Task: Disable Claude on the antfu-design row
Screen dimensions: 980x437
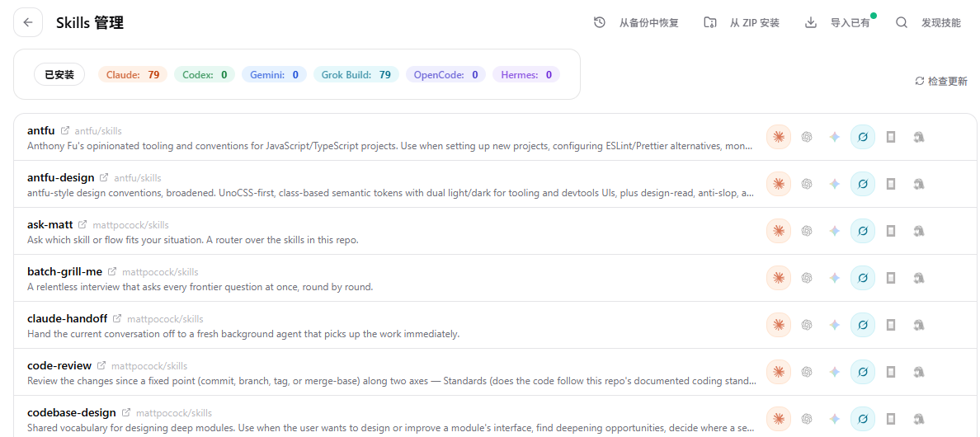Action: (x=779, y=184)
